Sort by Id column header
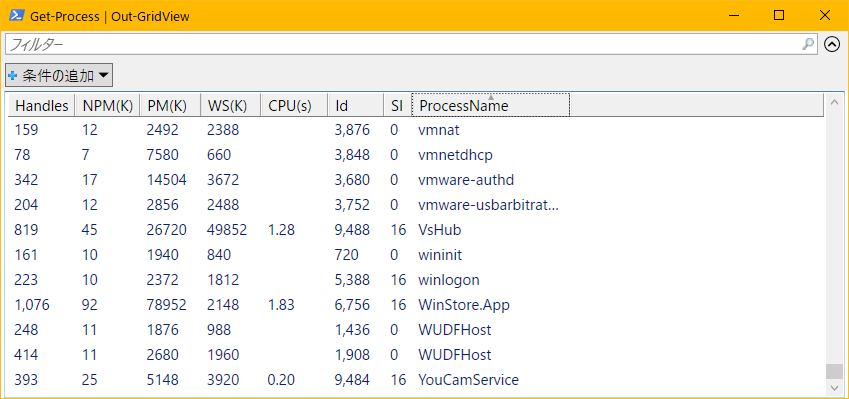This screenshot has height=399, width=849. pyautogui.click(x=356, y=106)
